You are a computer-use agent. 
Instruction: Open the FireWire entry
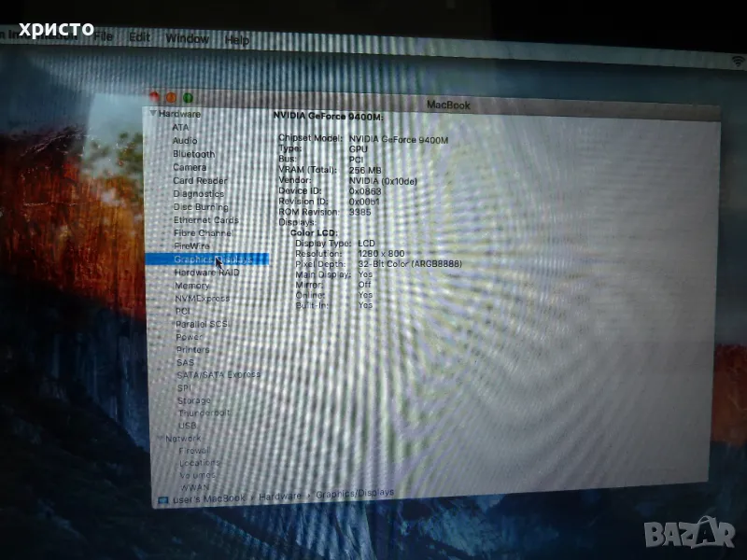192,245
